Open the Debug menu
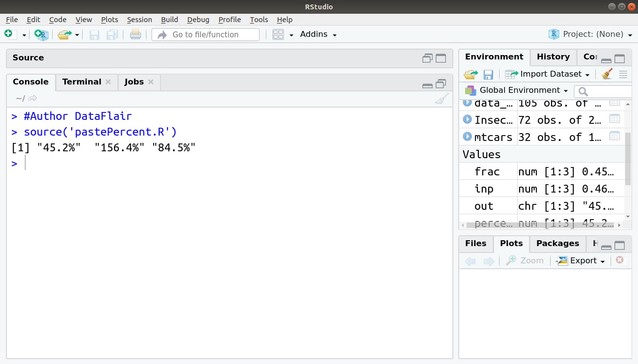Screen dimensions: 638x364 (x=198, y=20)
